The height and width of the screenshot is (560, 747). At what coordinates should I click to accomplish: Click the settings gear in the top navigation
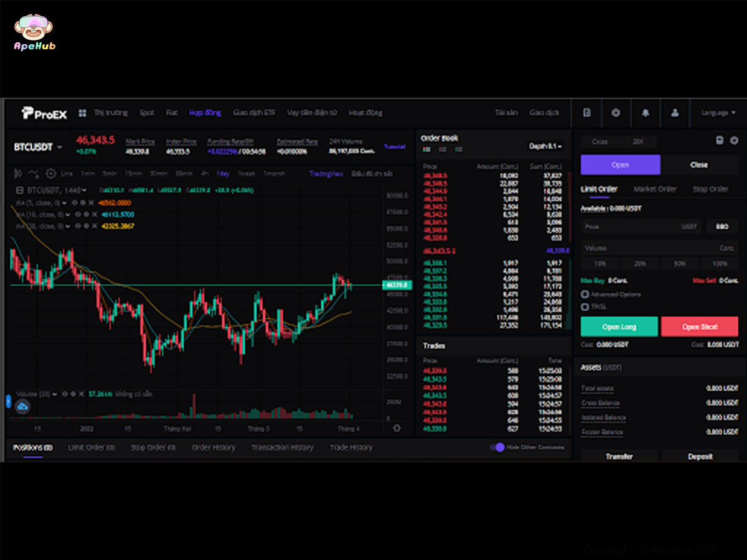(x=616, y=113)
